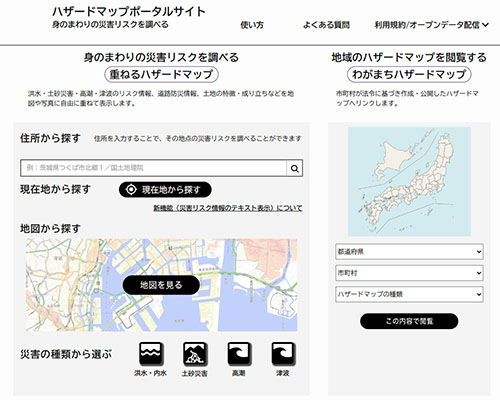Select the 高潮 storm surge icon
Image resolution: width=500 pixels, height=400 pixels.
coord(239,354)
